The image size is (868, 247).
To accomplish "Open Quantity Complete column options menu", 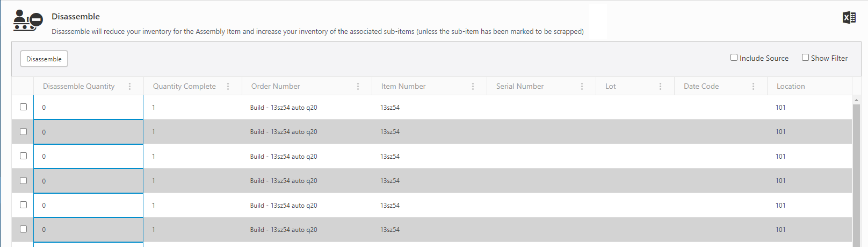I will click(228, 86).
